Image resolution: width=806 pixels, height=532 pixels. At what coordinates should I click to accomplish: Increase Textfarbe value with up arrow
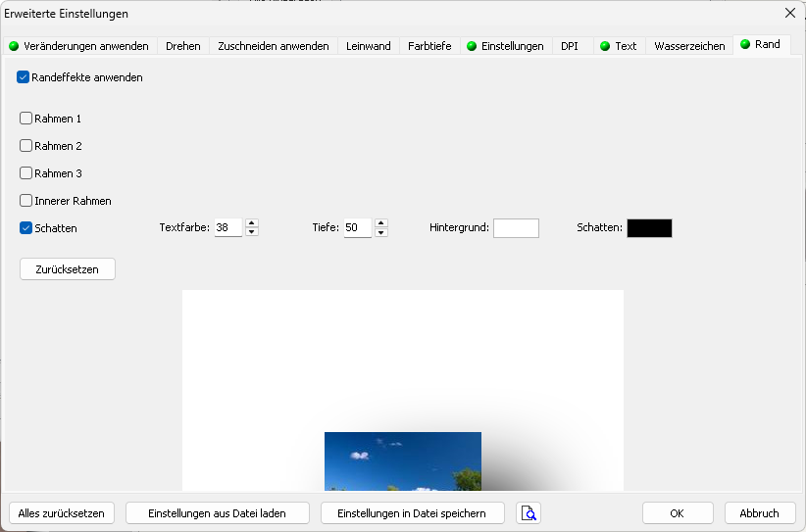252,223
